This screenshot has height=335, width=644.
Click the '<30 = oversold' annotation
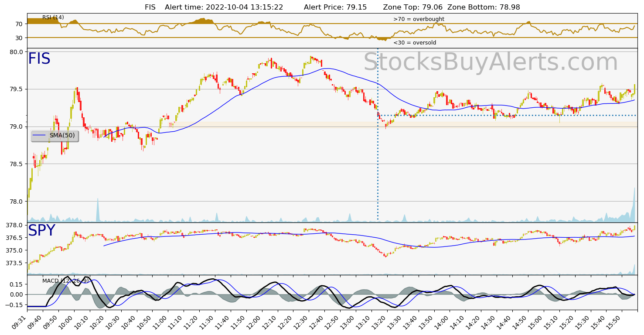click(415, 43)
